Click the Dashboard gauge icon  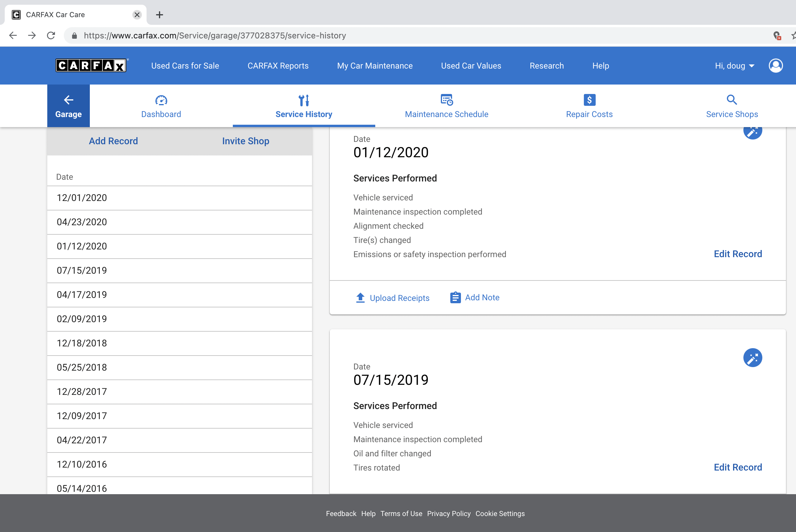point(161,100)
